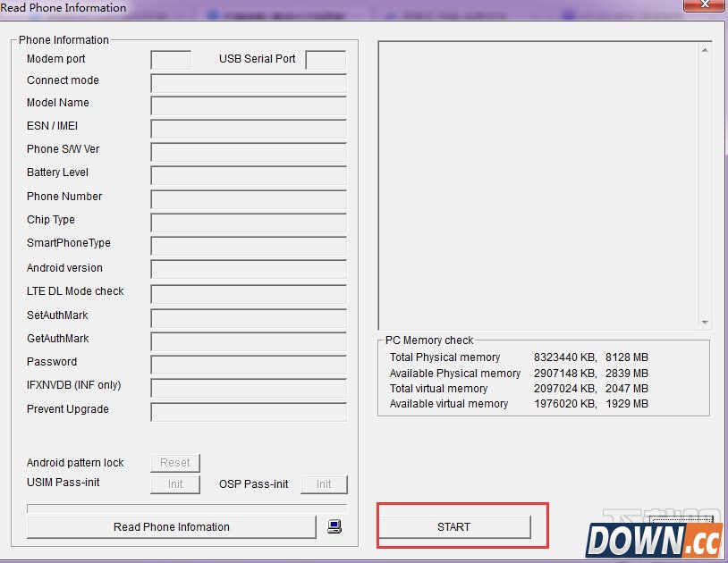Click the progress bar above Read Phone Information
This screenshot has height=563, width=728.
point(187,508)
